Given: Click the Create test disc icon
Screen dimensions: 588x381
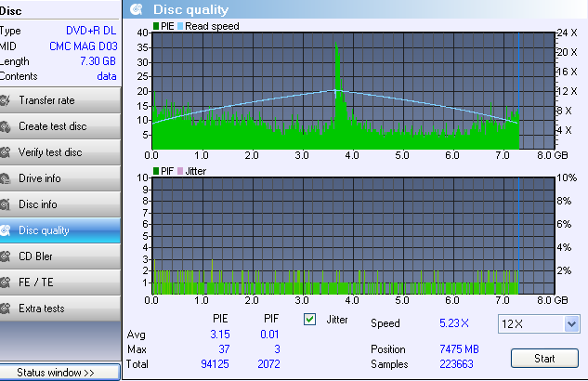Looking at the screenshot, I should (x=7, y=126).
